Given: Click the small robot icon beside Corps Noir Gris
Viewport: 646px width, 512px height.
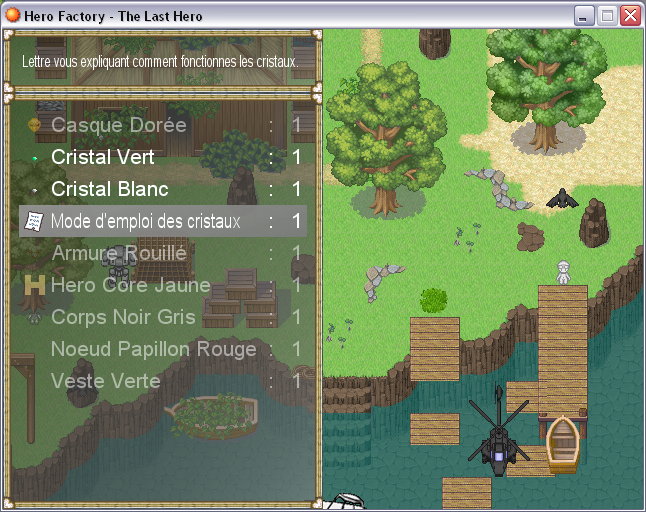Looking at the screenshot, I should point(35,318).
